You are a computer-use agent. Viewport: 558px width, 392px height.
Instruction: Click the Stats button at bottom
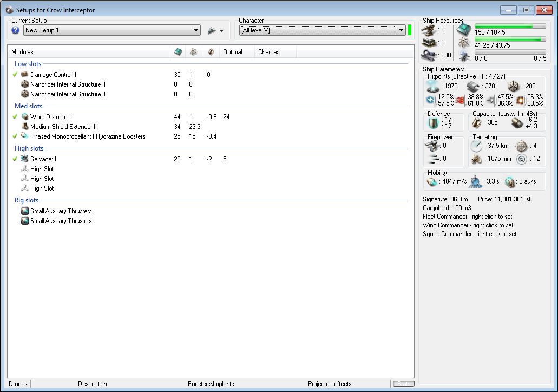(x=404, y=384)
